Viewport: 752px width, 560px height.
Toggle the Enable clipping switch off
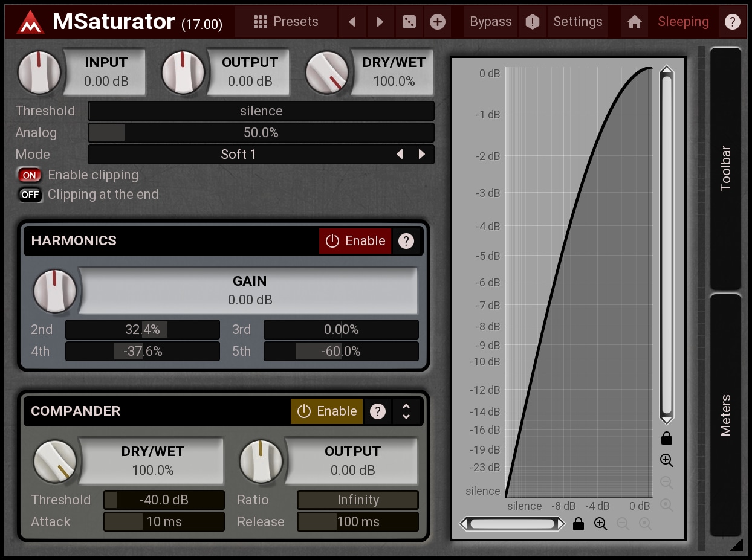coord(30,175)
